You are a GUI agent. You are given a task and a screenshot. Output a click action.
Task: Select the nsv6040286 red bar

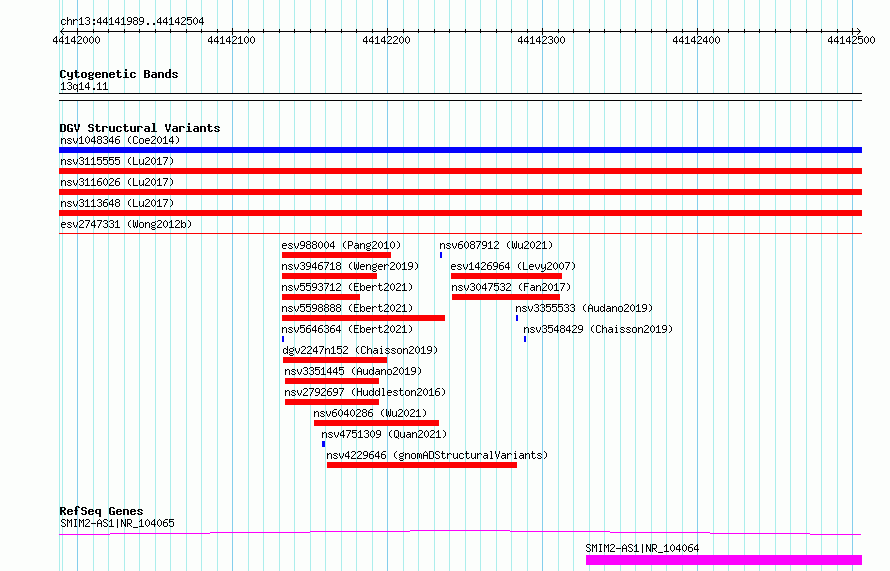(x=376, y=423)
